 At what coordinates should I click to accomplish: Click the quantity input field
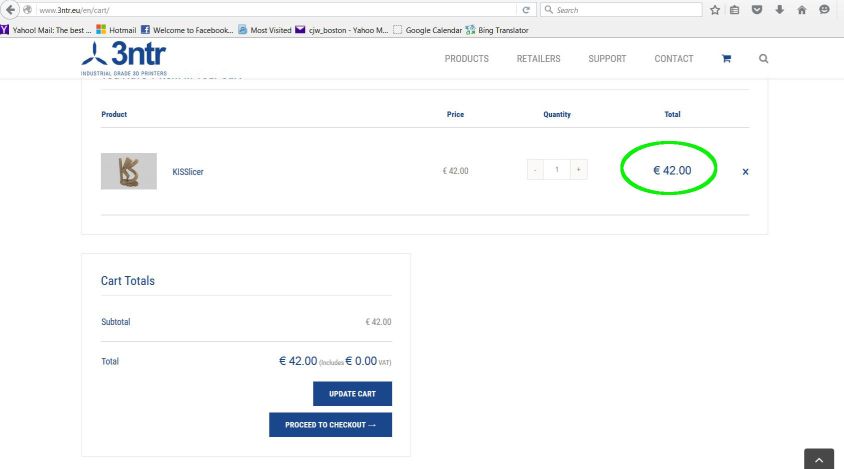[x=557, y=170]
